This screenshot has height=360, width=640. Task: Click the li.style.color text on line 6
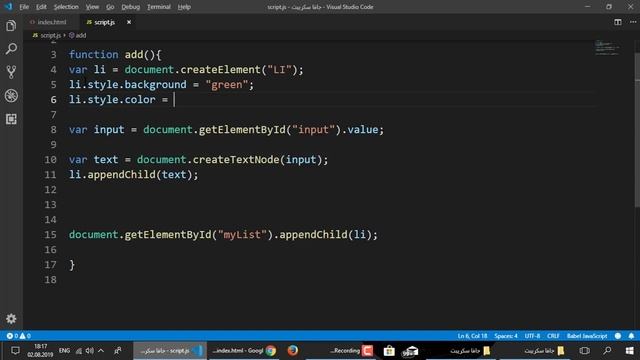click(112, 99)
